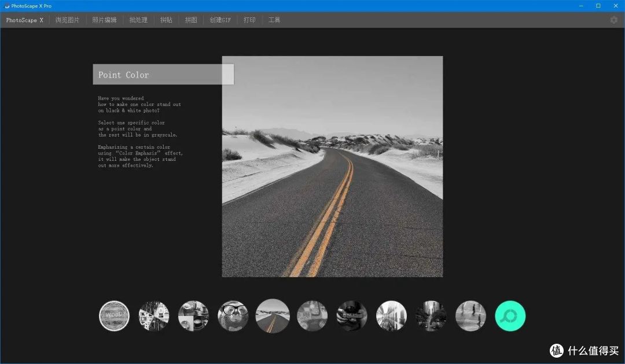
Task: Select the walking pedestrians circular thumbnail
Action: pos(470,316)
